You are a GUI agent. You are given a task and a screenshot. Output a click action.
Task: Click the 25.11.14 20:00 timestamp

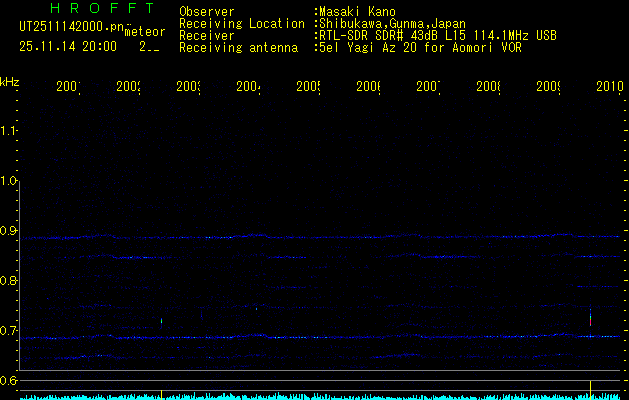click(68, 46)
